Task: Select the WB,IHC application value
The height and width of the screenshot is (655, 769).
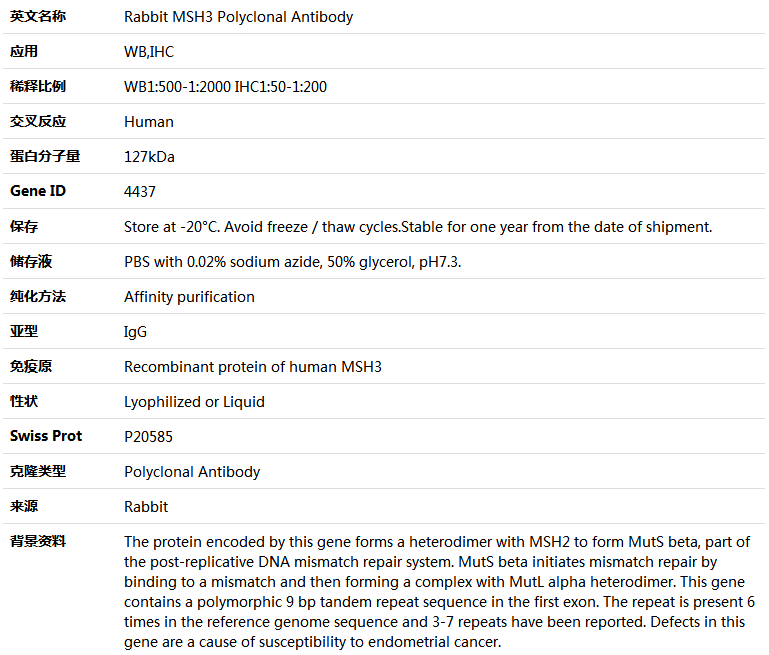Action: pos(149,51)
